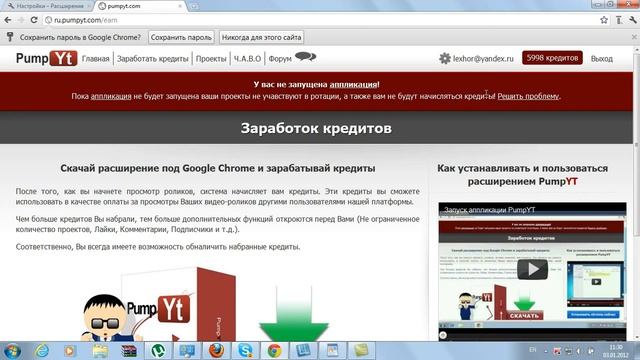Click the Заработок кредитов heading

pyautogui.click(x=316, y=128)
